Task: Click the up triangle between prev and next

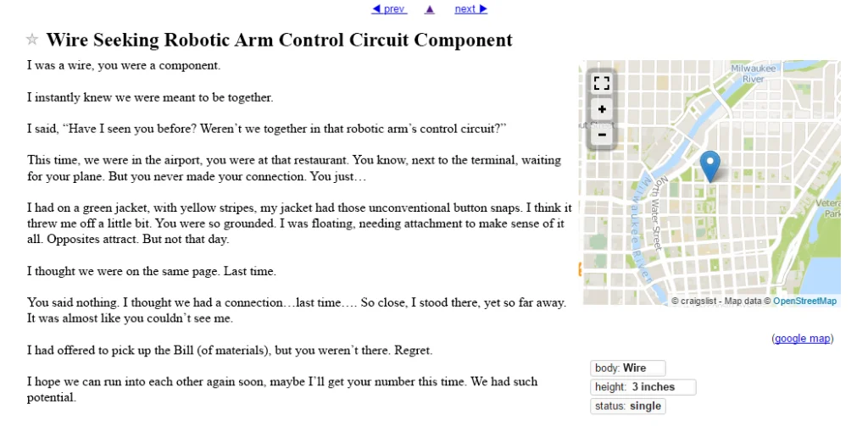Action: [x=430, y=9]
